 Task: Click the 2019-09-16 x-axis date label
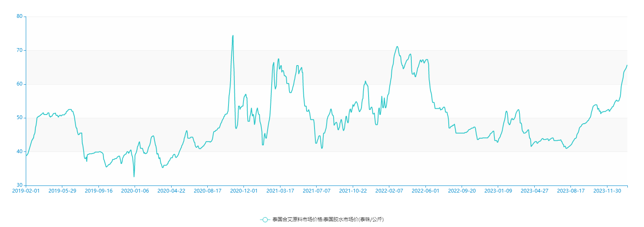[x=99, y=191]
